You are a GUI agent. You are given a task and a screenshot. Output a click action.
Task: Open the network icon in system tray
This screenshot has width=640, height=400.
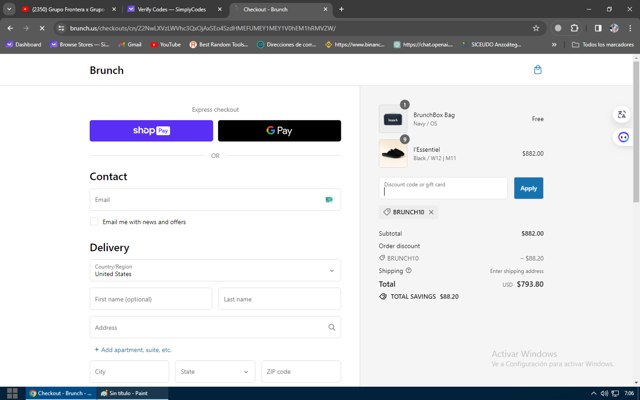coord(615,393)
